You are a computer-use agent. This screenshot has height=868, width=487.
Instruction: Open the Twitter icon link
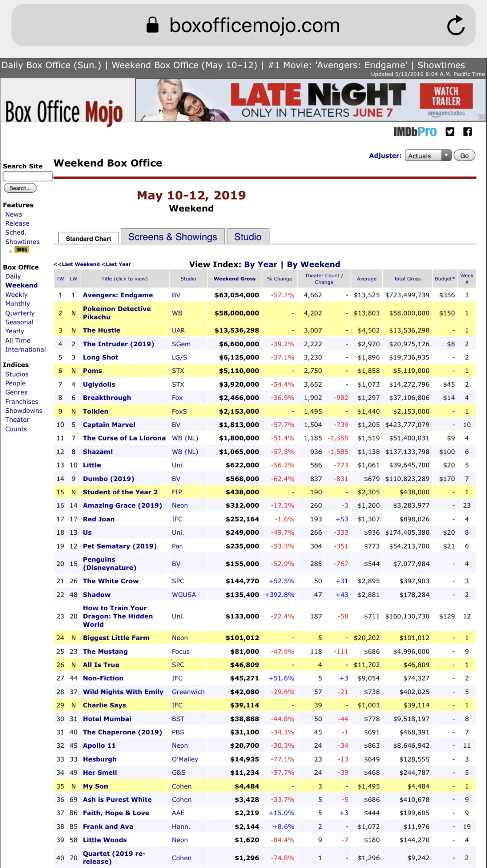coord(450,132)
